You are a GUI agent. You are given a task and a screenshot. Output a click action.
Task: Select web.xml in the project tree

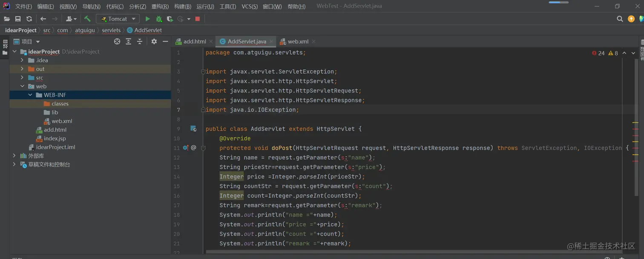point(90,121)
